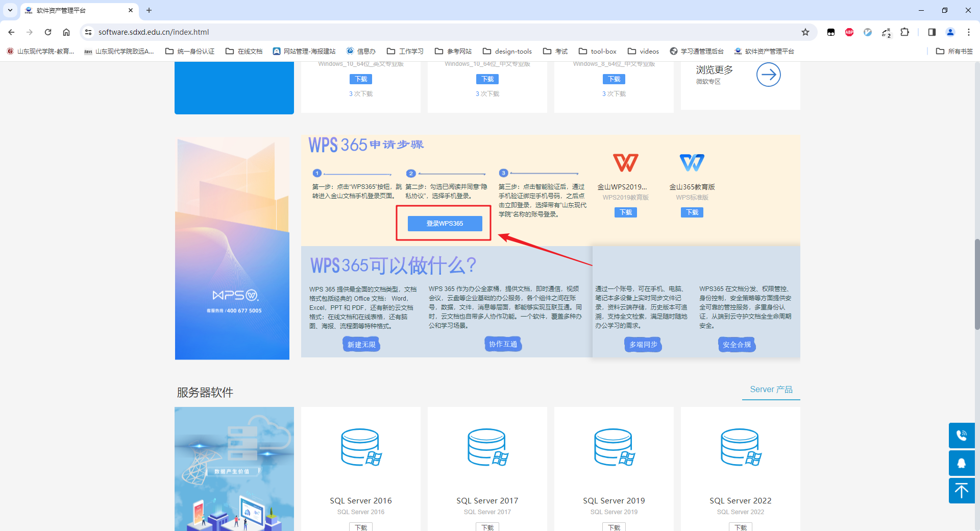Viewport: 980px width, 531px height.
Task: Open the 所有书签 folder
Action: point(954,51)
